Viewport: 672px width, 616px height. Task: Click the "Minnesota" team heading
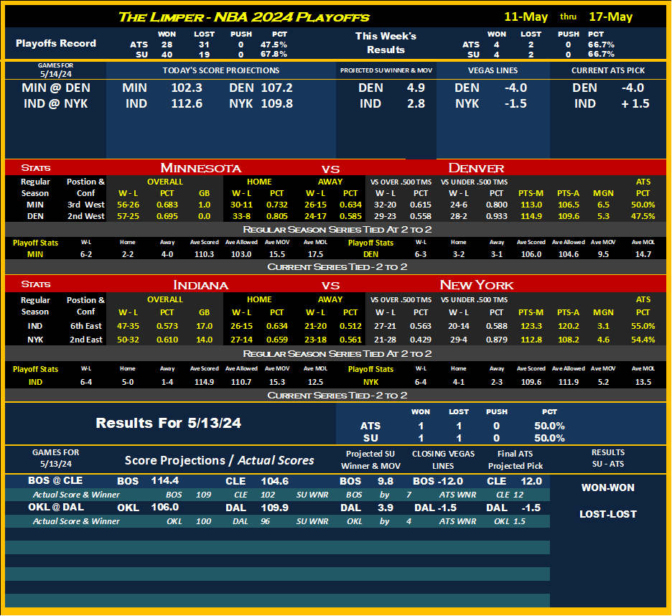(x=200, y=168)
